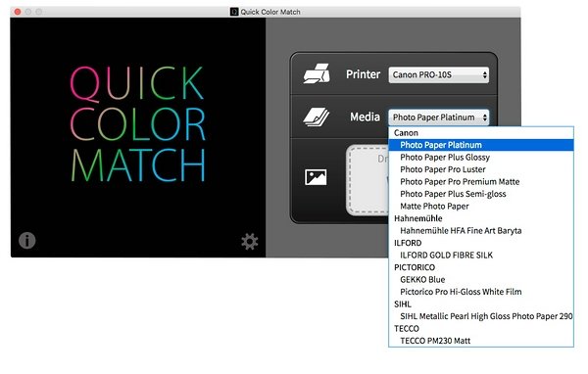Choose Photo Paper Pro Luster

coord(481,169)
